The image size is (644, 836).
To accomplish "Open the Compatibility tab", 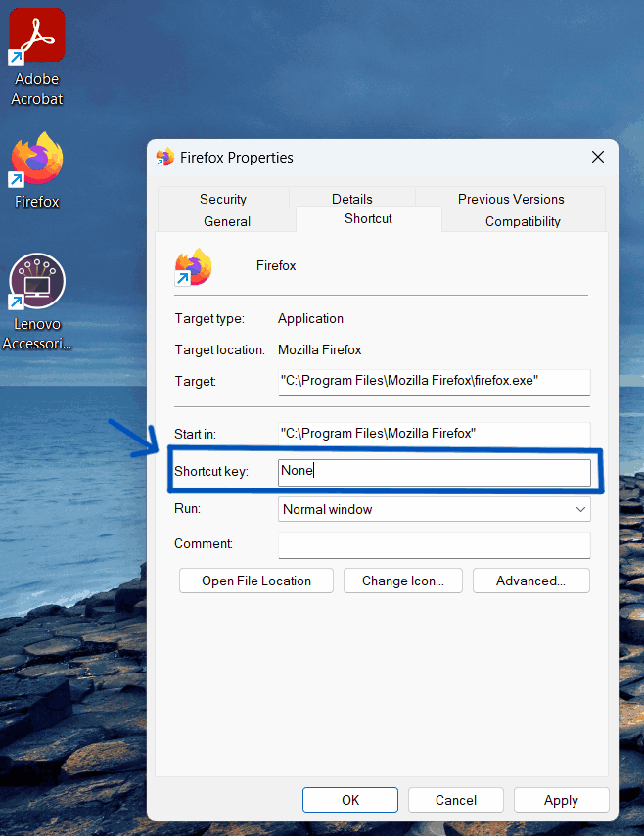I will 523,220.
